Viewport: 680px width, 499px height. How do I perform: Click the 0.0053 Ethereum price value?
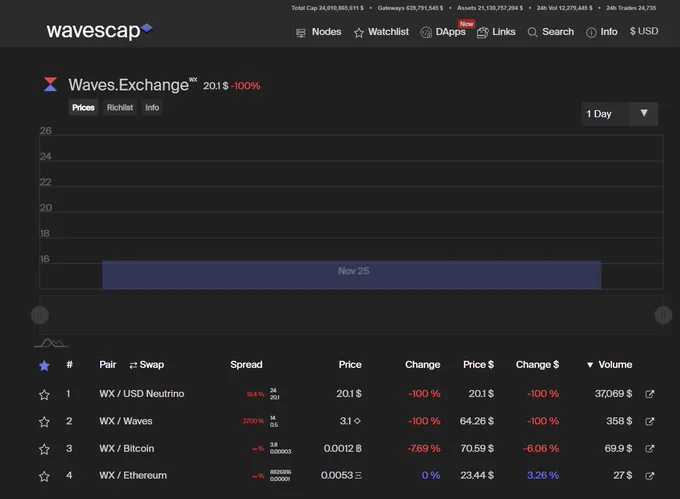pos(341,476)
